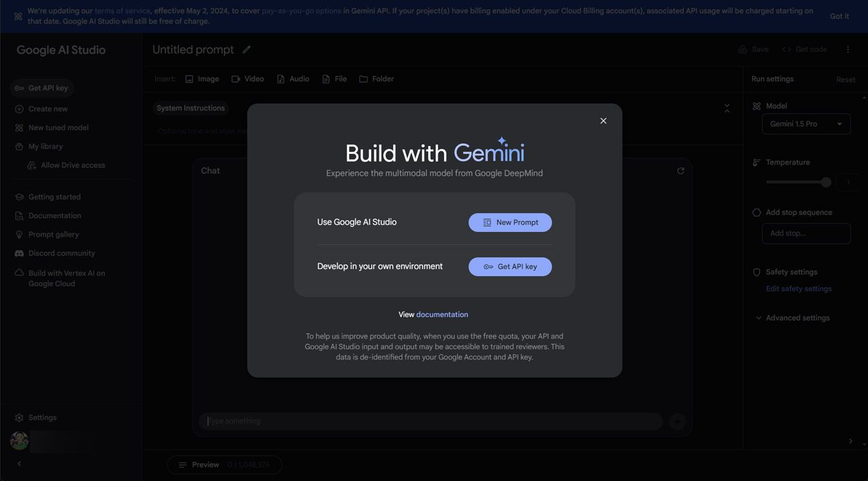Open Build with Vertex AI on Google Cloud
The image size is (868, 481).
[x=60, y=279]
